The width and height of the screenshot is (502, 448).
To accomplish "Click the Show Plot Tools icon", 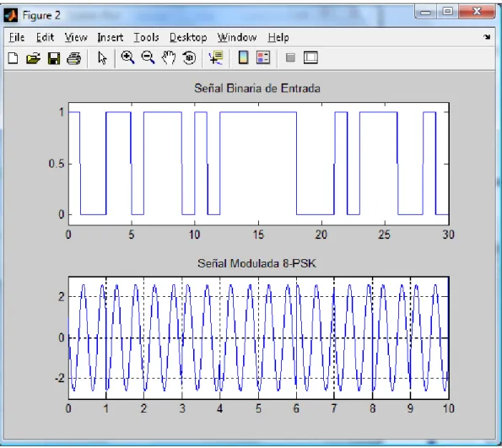I will (310, 58).
